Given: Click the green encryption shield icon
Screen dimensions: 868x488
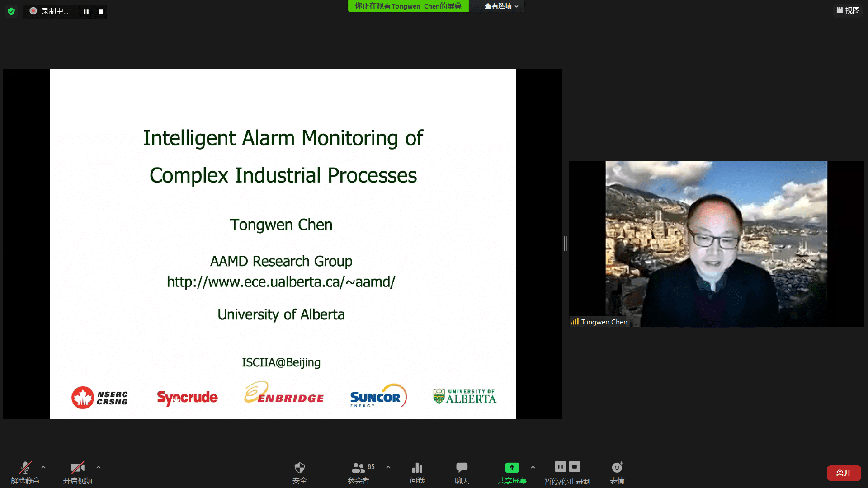Looking at the screenshot, I should tap(11, 11).
